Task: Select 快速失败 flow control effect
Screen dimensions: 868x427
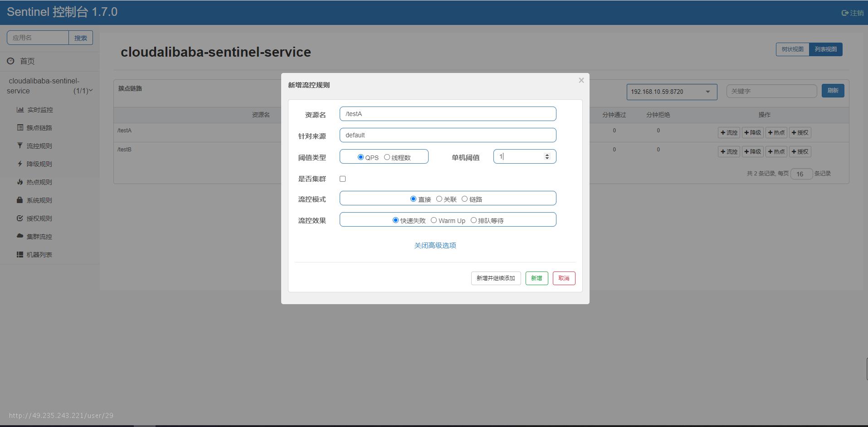Action: (395, 220)
